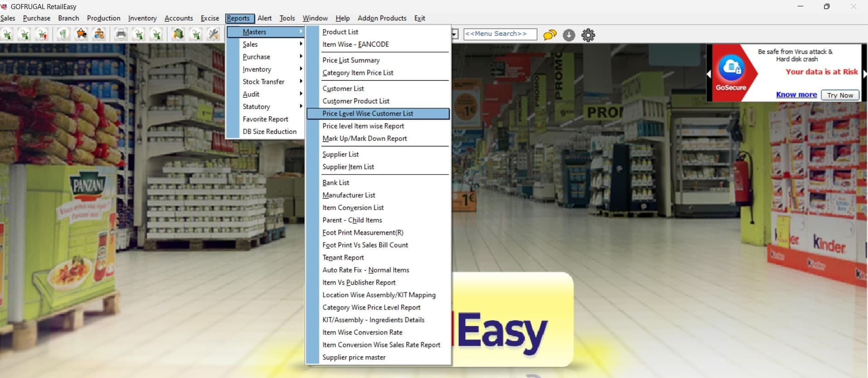Screen dimensions: 868x378
Task: Click the banner's next arrow
Action: tap(865, 73)
